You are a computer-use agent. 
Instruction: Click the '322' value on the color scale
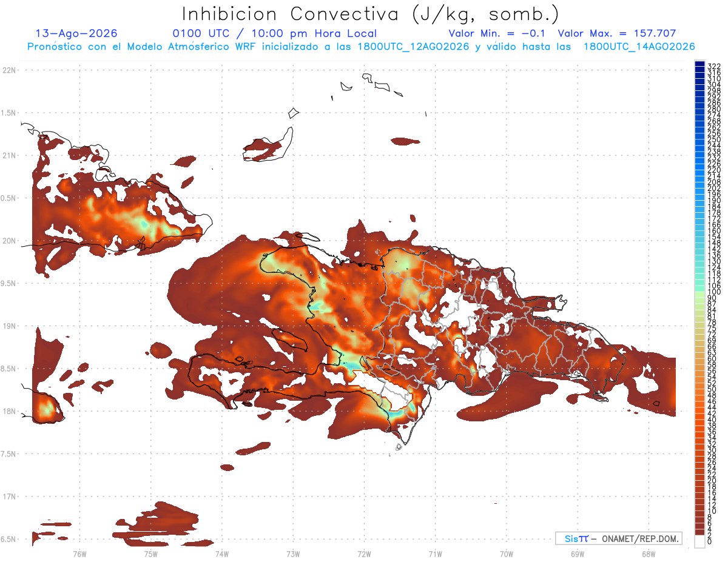[714, 66]
